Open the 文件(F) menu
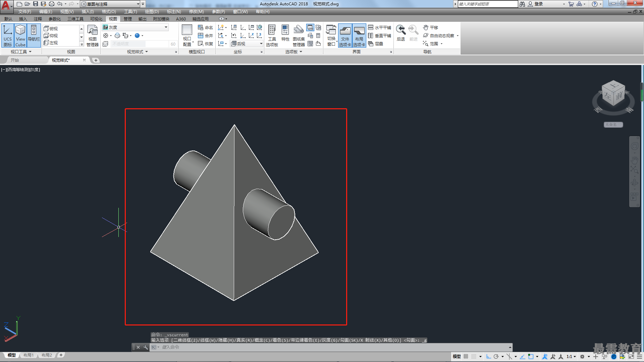 pos(24,12)
